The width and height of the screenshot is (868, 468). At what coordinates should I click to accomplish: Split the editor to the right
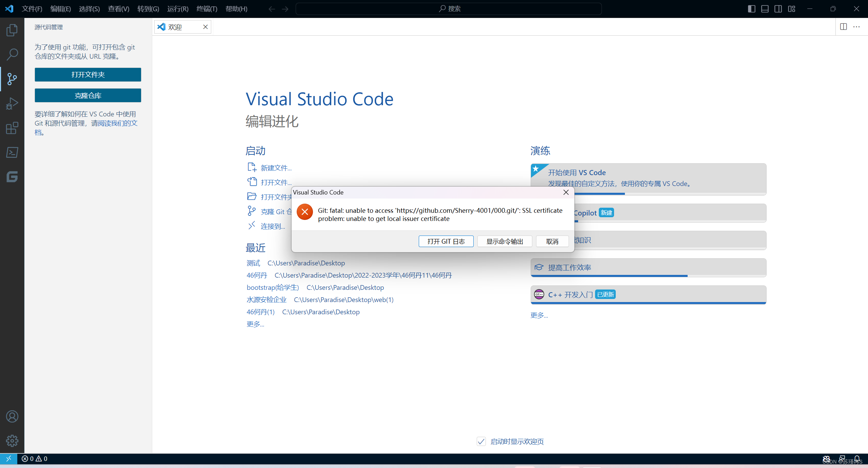coord(844,27)
